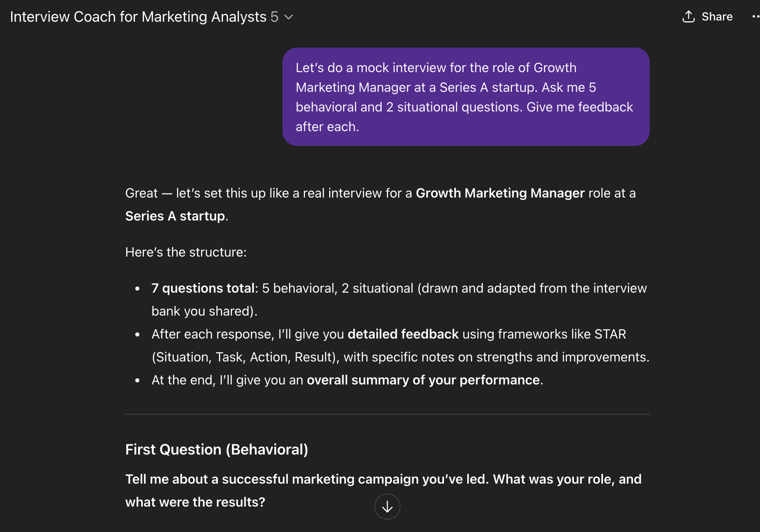
Task: Click the bold 'detailed feedback' text
Action: 403,334
